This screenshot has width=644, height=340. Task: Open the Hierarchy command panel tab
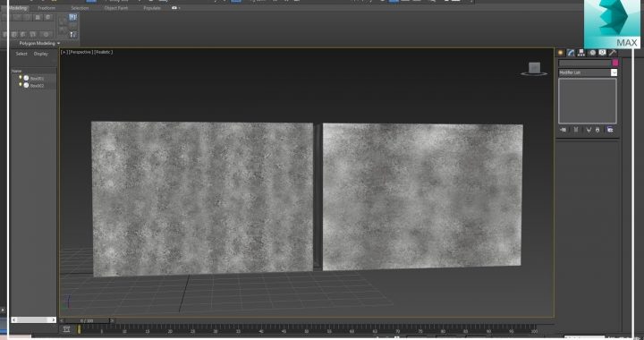coord(581,53)
